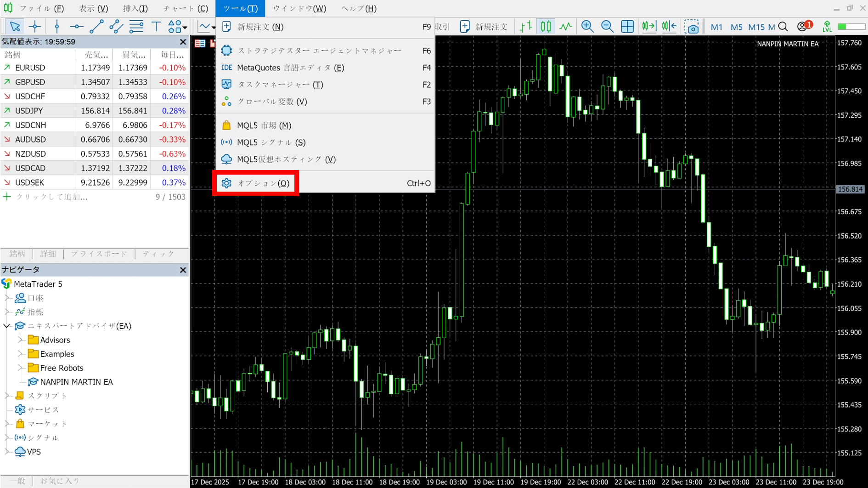
Task: Zoom in on the chart
Action: pyautogui.click(x=587, y=27)
